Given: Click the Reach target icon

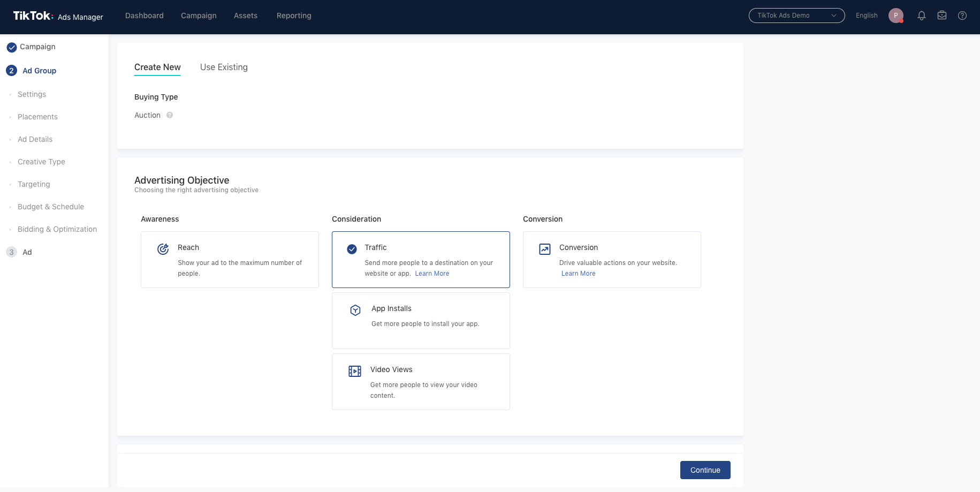Looking at the screenshot, I should coord(163,249).
